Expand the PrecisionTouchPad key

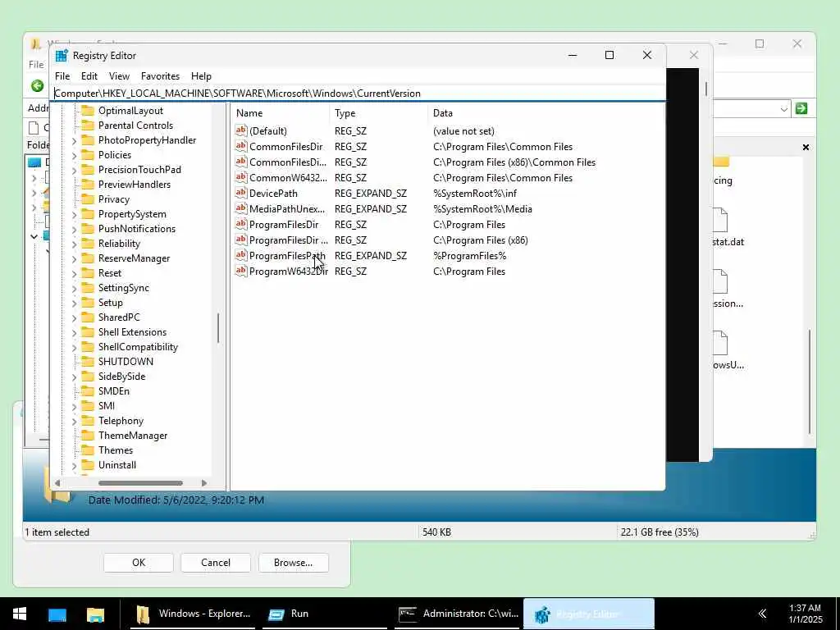74,171
